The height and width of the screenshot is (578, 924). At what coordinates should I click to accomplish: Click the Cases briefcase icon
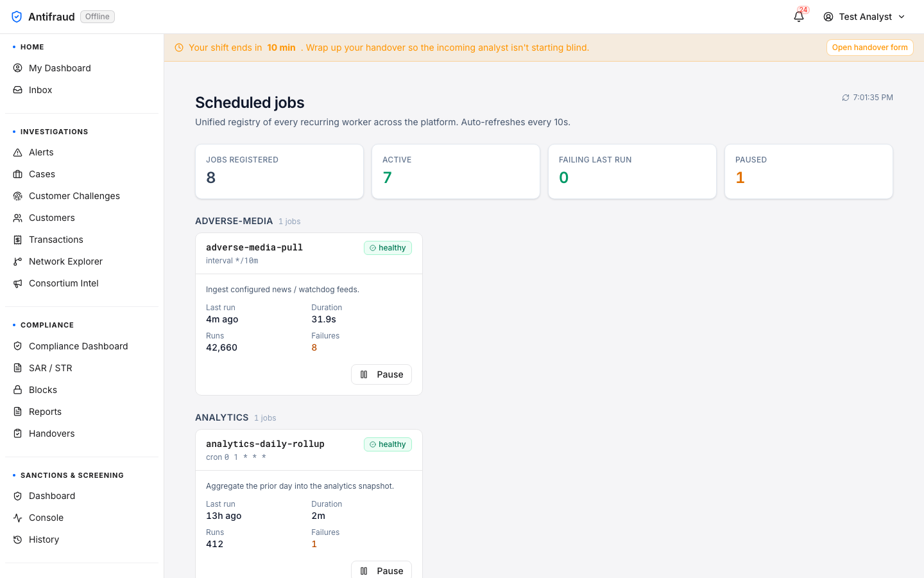tap(18, 174)
